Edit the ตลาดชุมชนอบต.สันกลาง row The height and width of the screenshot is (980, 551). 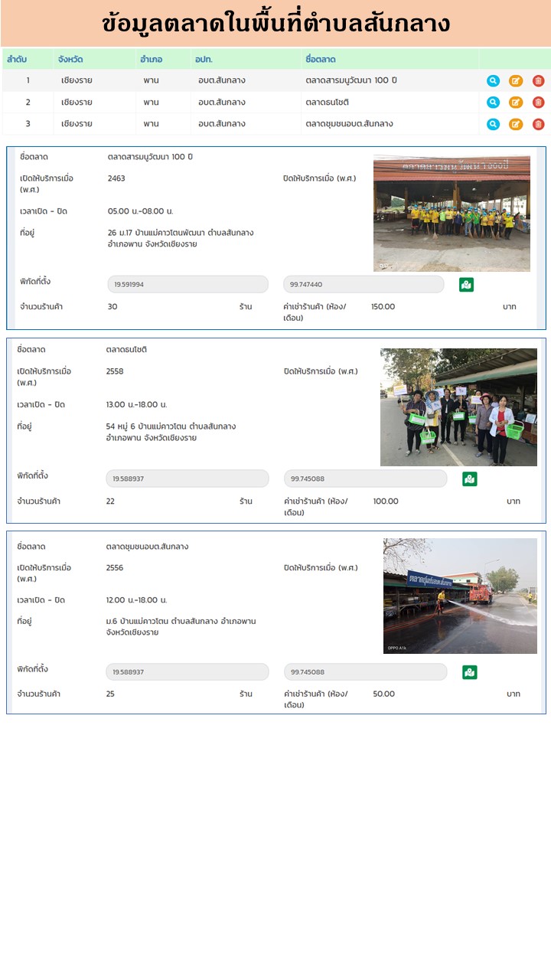[516, 124]
